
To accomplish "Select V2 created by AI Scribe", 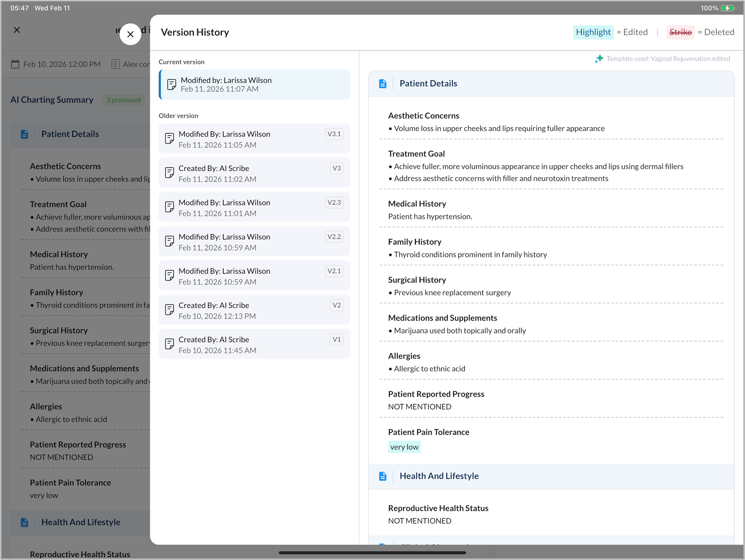I will pyautogui.click(x=254, y=310).
